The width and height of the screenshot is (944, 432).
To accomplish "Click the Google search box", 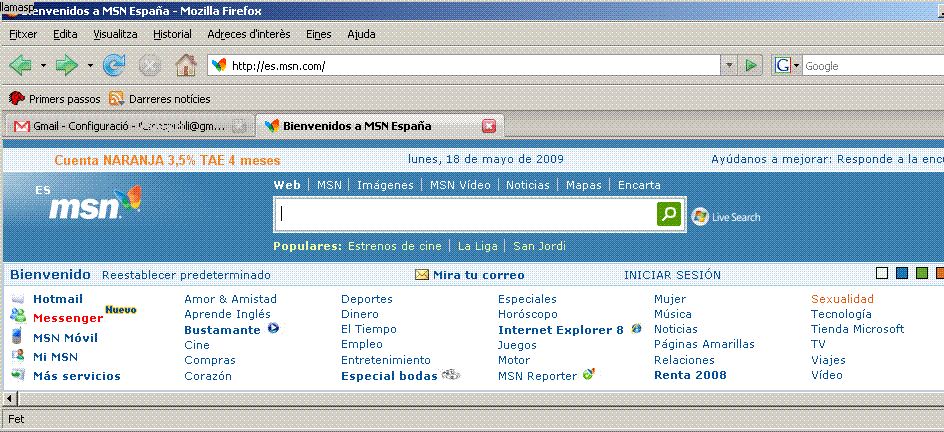I will (x=873, y=66).
